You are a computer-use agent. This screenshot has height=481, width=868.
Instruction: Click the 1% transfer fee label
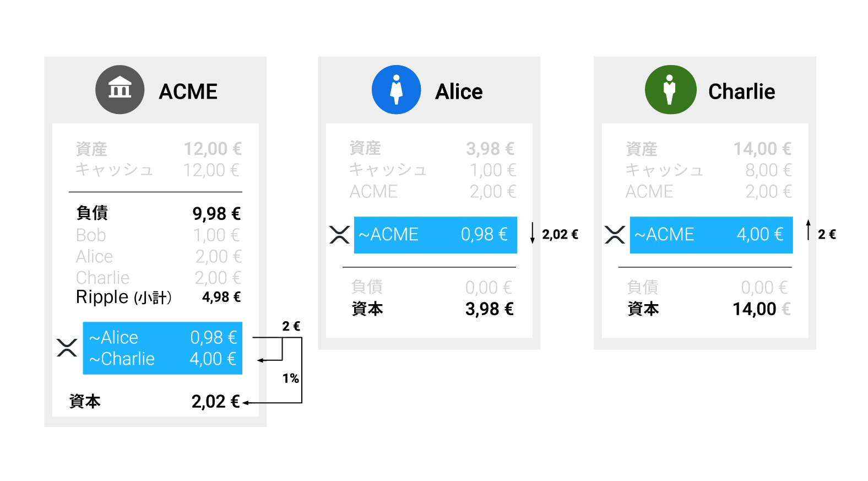(x=290, y=379)
